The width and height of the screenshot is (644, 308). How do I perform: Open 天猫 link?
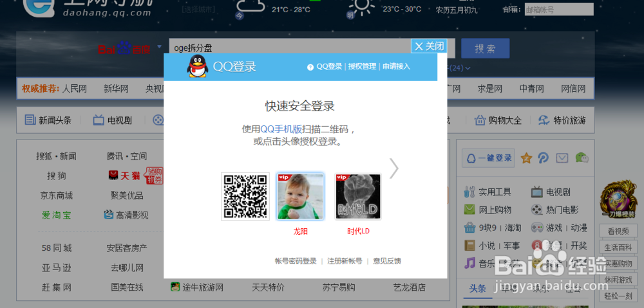130,176
